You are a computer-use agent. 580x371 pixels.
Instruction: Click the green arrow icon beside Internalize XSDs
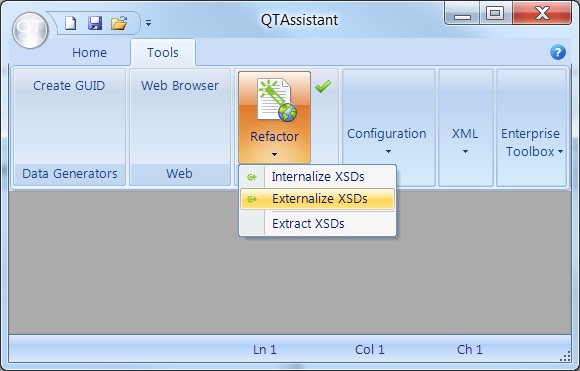pos(252,177)
